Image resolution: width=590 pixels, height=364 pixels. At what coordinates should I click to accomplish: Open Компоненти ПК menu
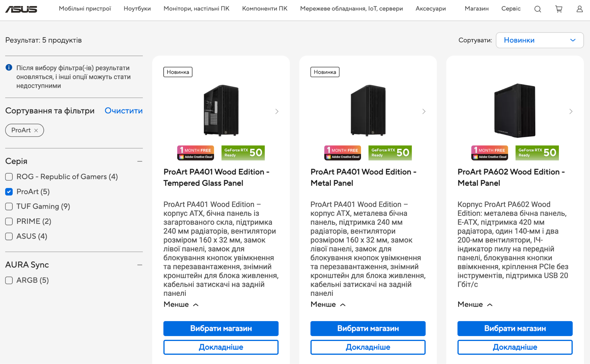(x=265, y=9)
